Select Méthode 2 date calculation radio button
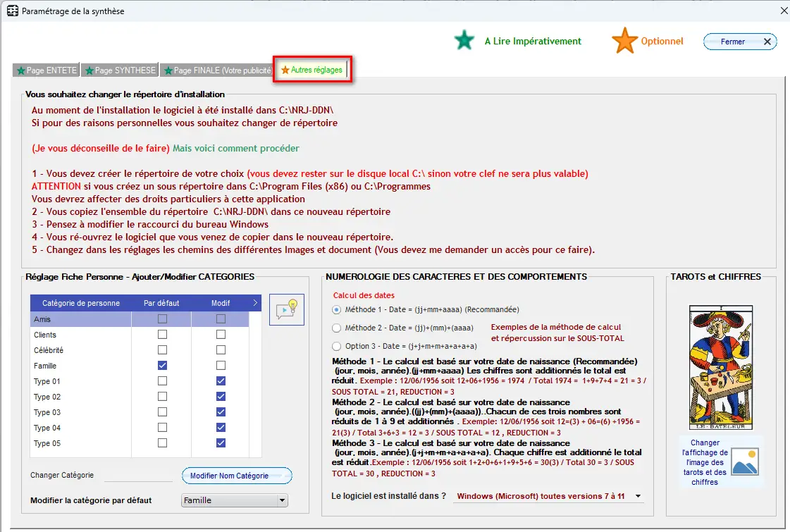The image size is (790, 532). tap(336, 328)
